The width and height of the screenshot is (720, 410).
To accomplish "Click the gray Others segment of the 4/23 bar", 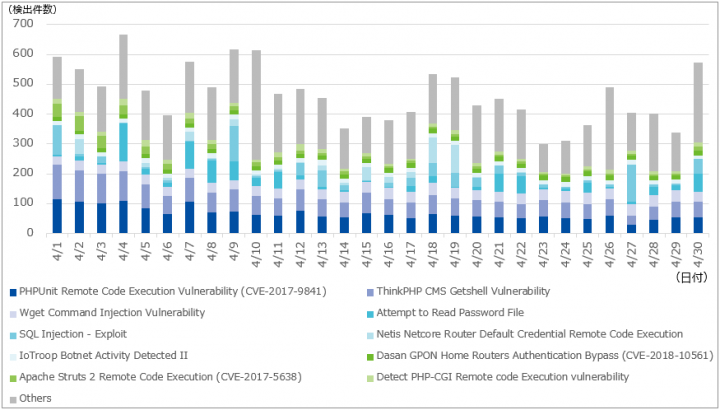I will pyautogui.click(x=543, y=158).
